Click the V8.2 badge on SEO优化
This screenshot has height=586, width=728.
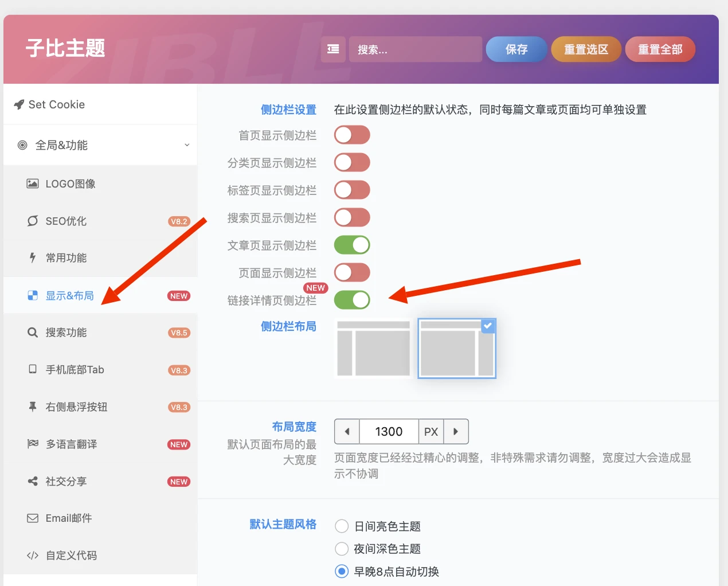179,221
